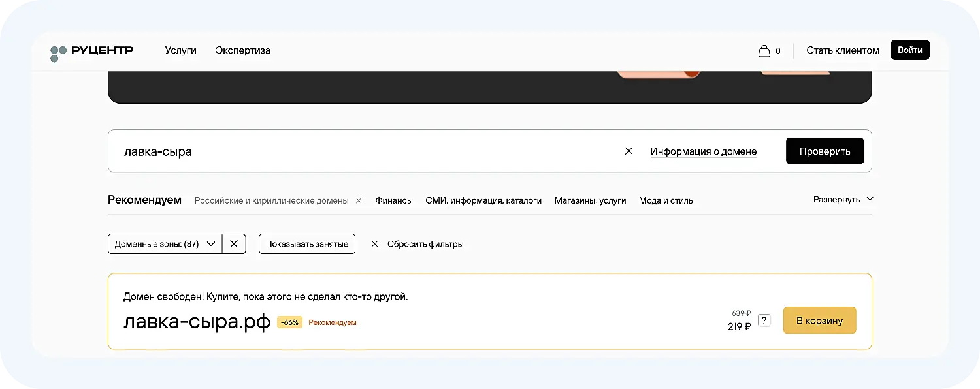Add лавка-сыра.рф to cart
Viewport: 980px width, 389px height.
pyautogui.click(x=819, y=320)
